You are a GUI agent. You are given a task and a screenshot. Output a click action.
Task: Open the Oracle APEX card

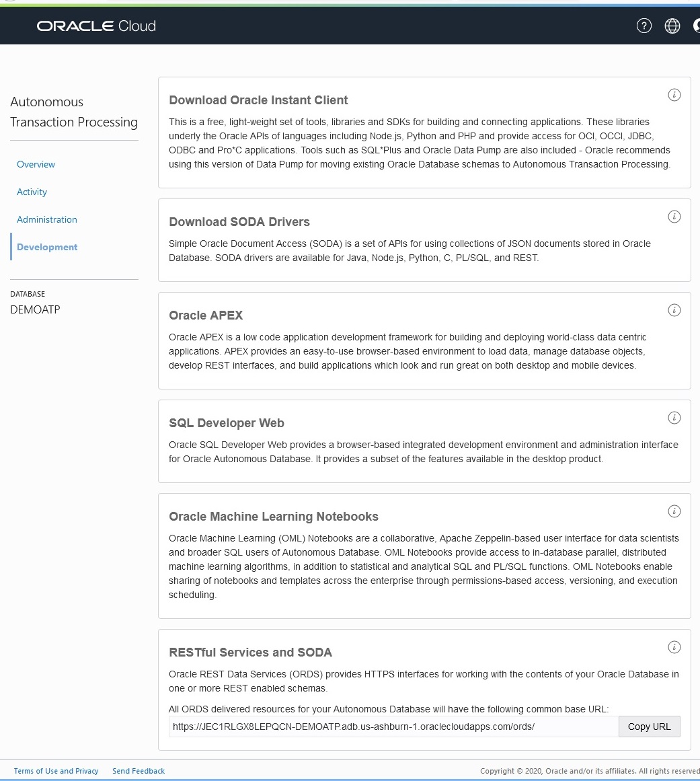point(206,315)
